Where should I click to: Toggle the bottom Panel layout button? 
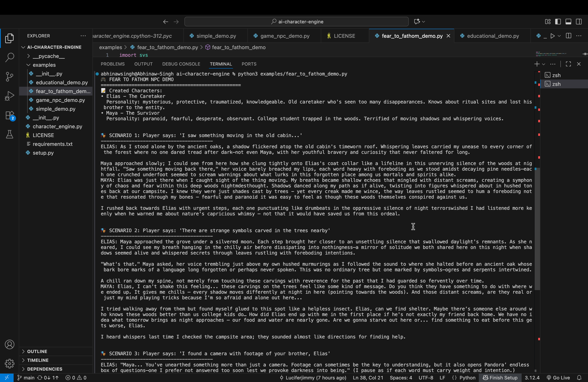click(x=568, y=22)
